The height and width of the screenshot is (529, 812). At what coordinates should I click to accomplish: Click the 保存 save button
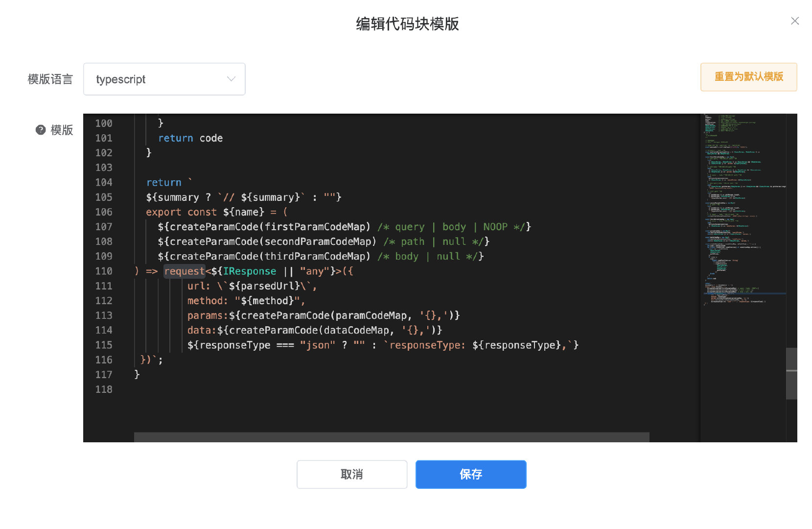click(471, 474)
